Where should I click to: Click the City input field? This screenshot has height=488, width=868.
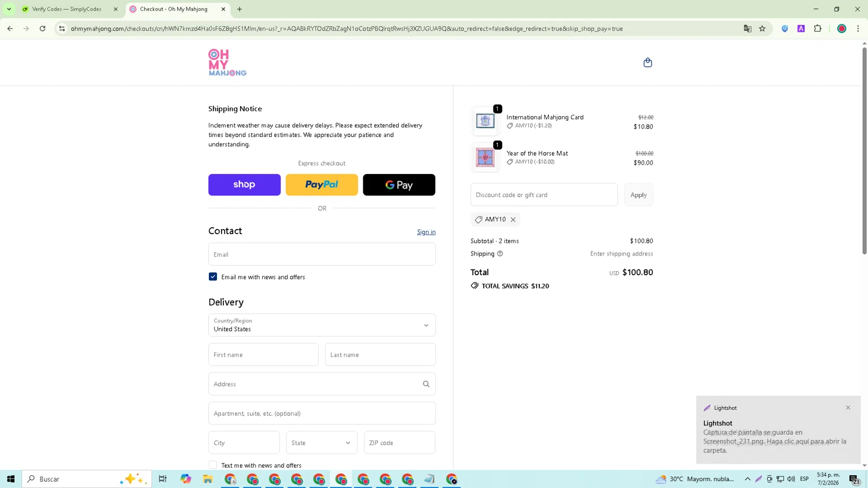point(244,443)
